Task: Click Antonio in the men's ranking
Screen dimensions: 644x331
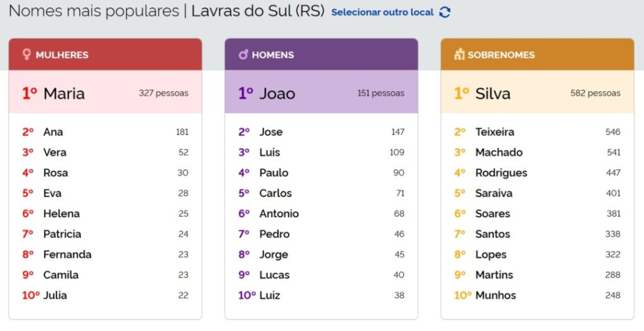Action: (x=279, y=214)
